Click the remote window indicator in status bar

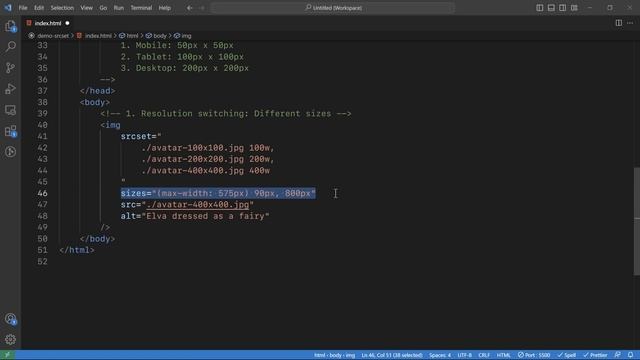coord(7,355)
